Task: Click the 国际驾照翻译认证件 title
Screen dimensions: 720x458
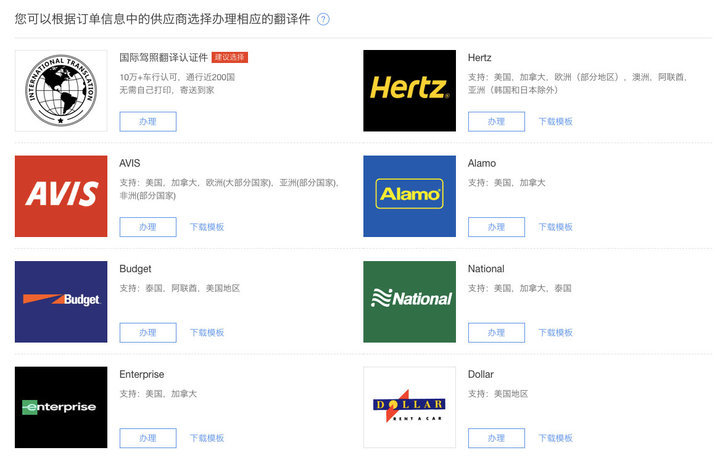Action: pos(163,57)
